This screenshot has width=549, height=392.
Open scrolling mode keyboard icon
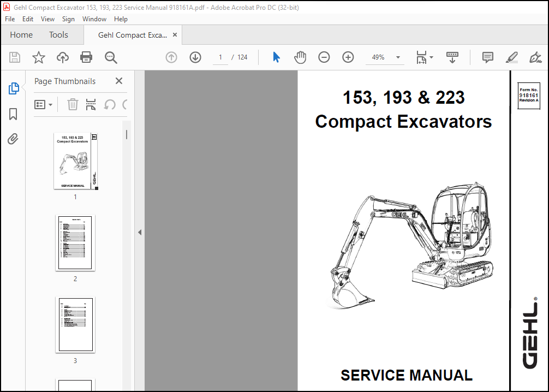point(452,57)
